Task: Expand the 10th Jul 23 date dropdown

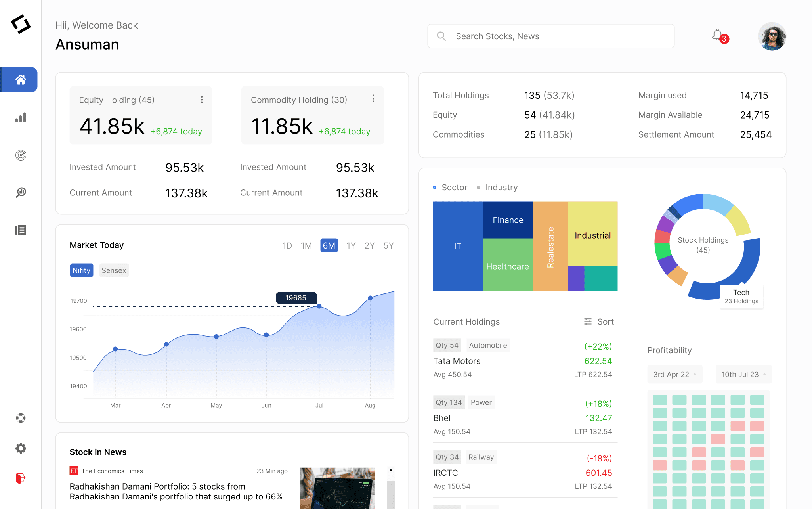Action: point(743,374)
